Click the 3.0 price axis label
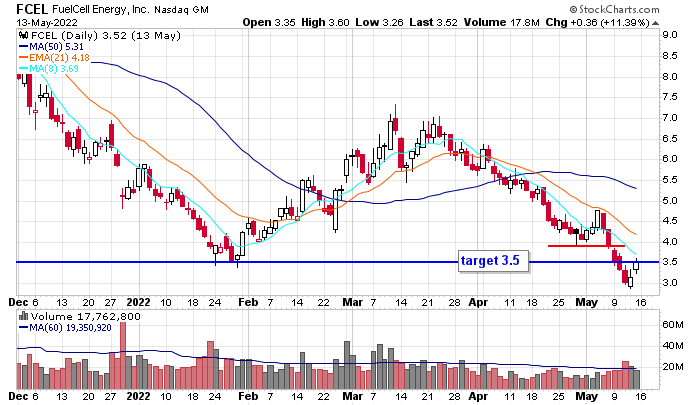 670,283
